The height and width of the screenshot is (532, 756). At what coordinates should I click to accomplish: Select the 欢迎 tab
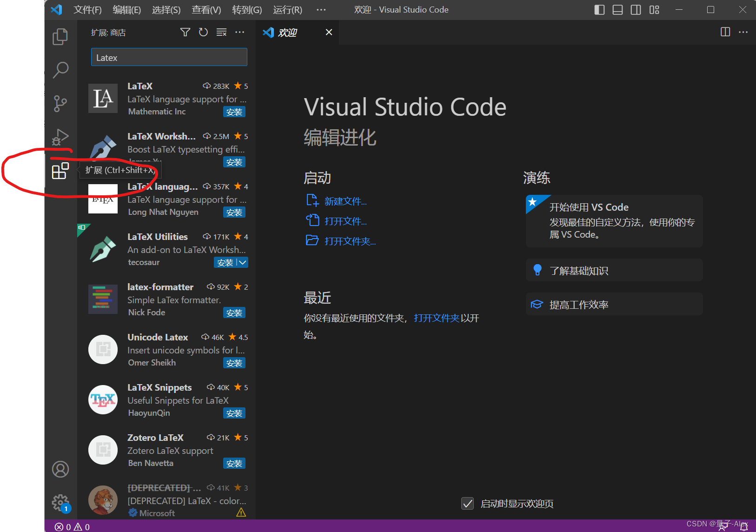click(288, 32)
